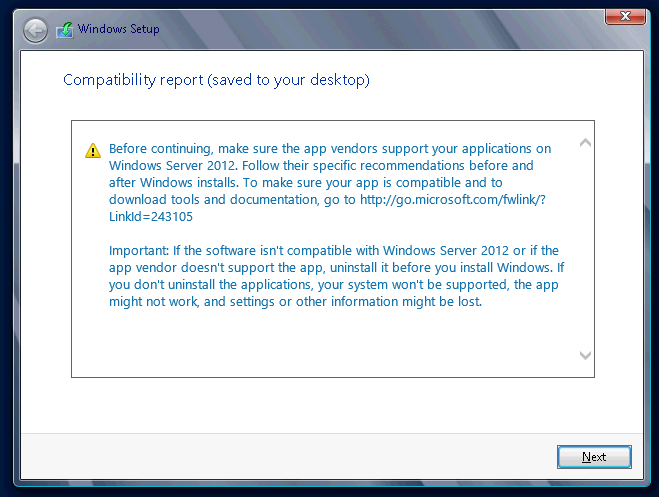The height and width of the screenshot is (497, 659).
Task: Go back using the round arrow button
Action: coord(35,30)
